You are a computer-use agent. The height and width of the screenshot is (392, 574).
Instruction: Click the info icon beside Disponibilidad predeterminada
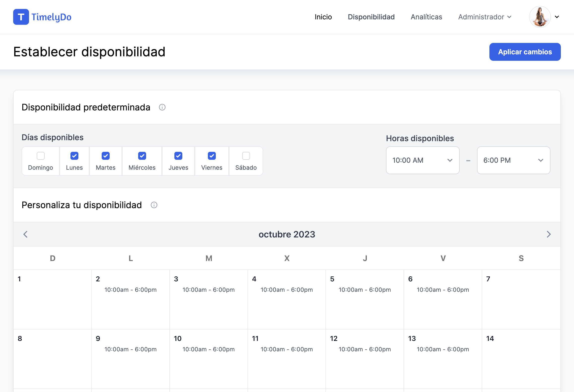coord(162,107)
